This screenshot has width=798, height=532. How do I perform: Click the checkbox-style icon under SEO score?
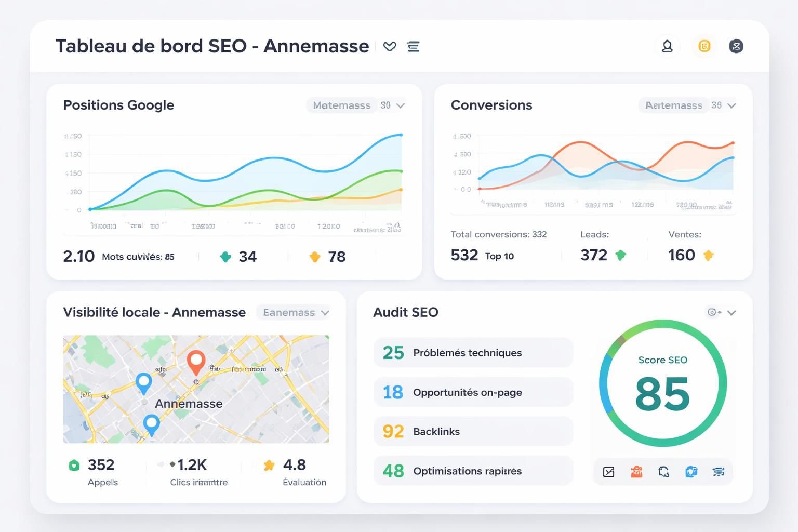pyautogui.click(x=608, y=472)
